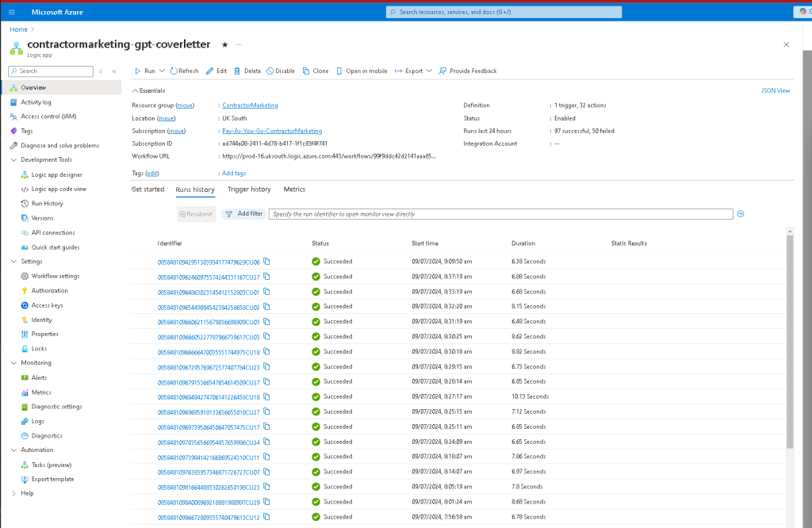Click the edit link beside Tags
Viewport: 812px width, 528px height.
(151, 174)
